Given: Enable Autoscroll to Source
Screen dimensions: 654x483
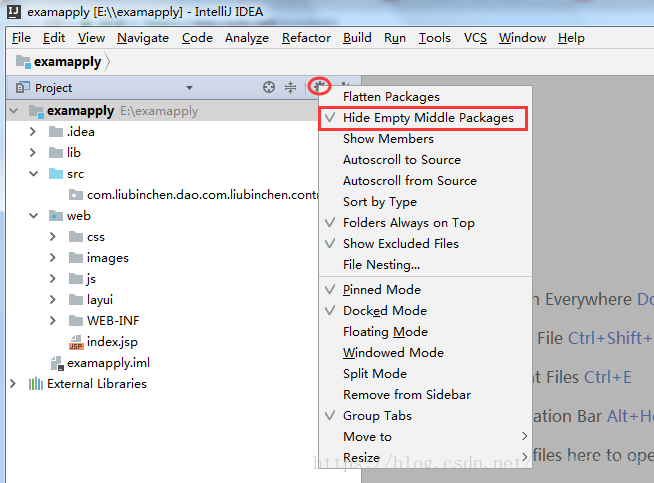Looking at the screenshot, I should (x=425, y=160).
